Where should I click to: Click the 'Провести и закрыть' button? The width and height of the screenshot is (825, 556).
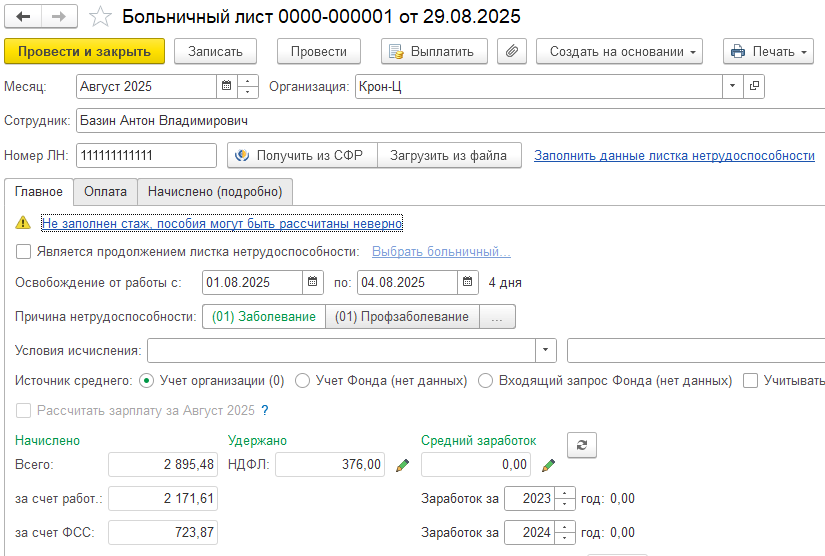(84, 51)
